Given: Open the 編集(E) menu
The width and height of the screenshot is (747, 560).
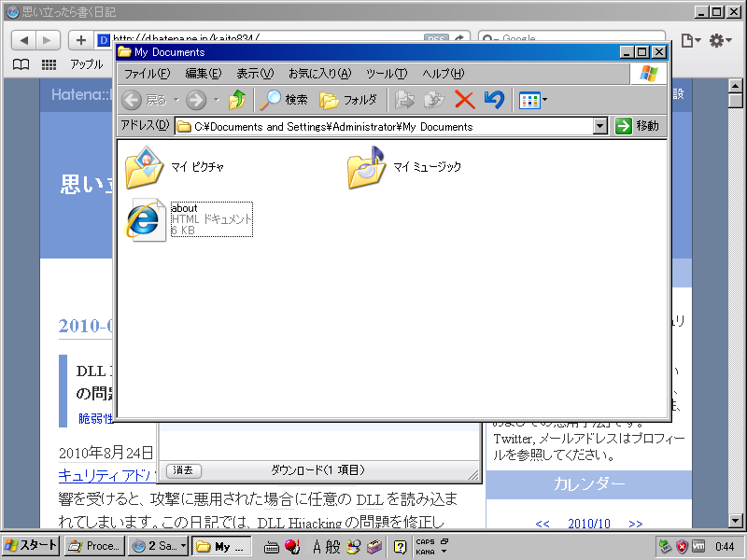Looking at the screenshot, I should pos(203,74).
